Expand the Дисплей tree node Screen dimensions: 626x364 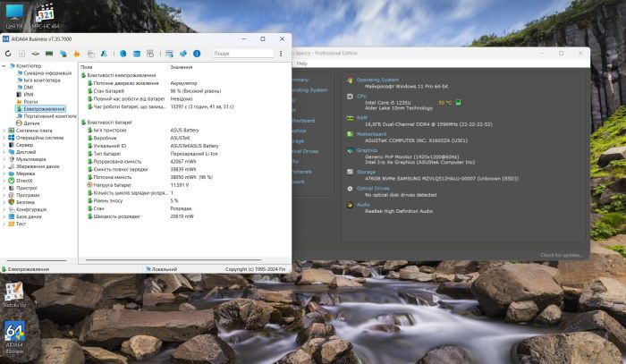click(4, 152)
